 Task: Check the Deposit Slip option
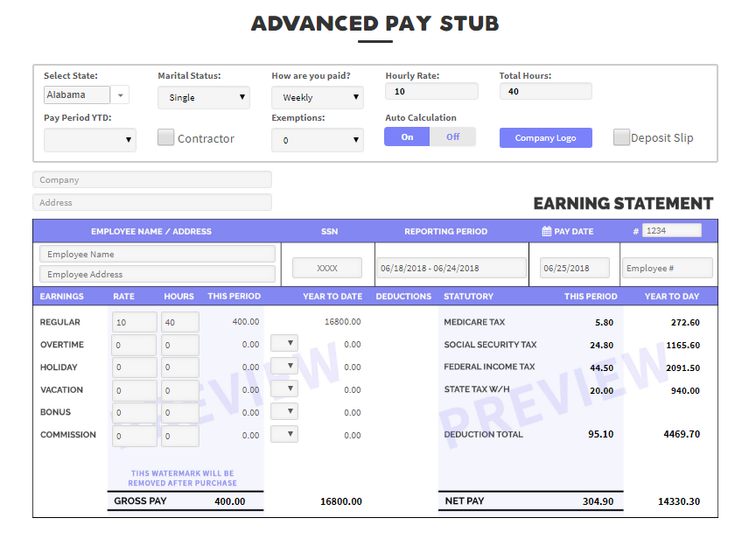621,137
